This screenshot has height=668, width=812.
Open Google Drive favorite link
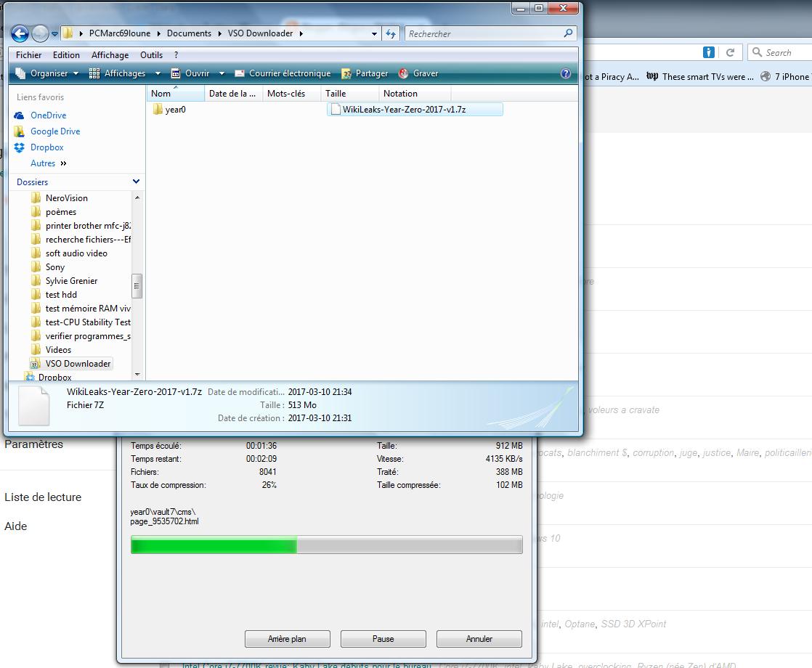tap(55, 131)
